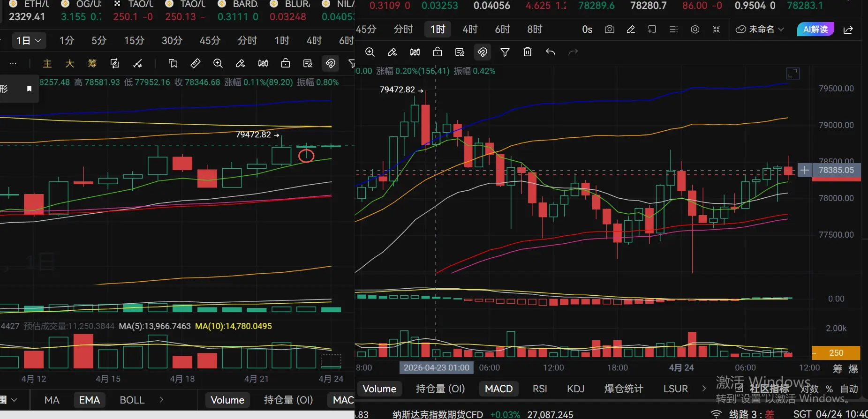Click the chart replay icon in left toolbar
Image resolution: width=868 pixels, height=419 pixels.
[x=115, y=63]
